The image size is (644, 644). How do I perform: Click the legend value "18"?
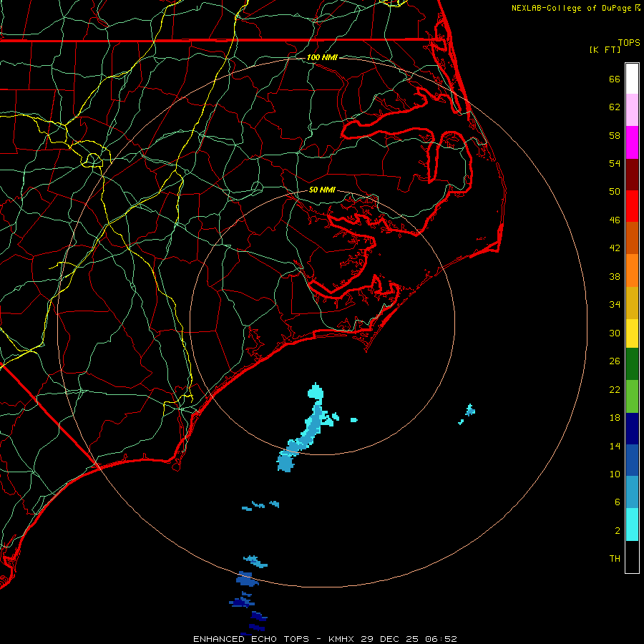click(615, 418)
